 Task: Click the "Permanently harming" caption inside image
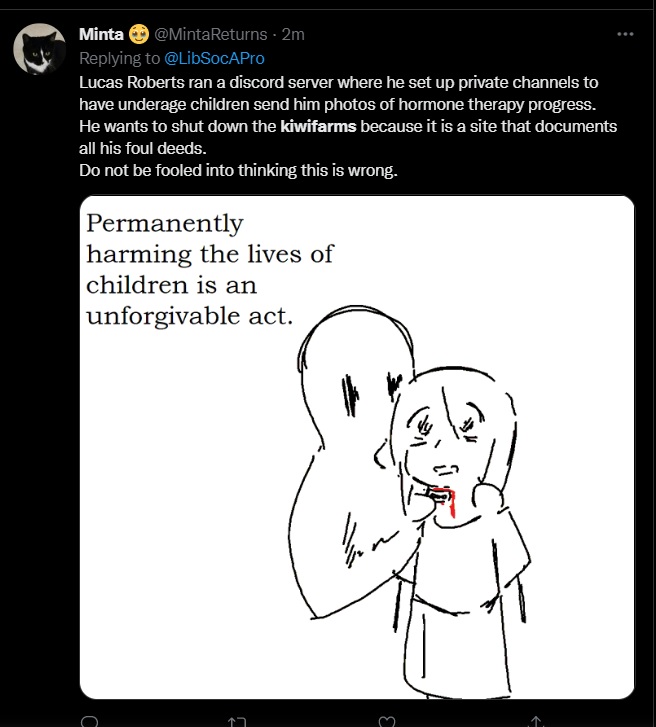pos(208,270)
